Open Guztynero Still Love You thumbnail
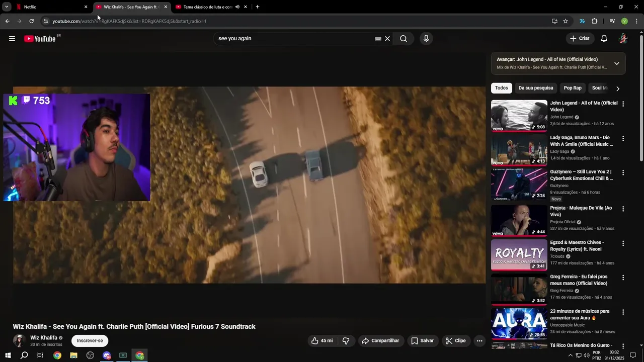644x362 pixels. tap(519, 184)
